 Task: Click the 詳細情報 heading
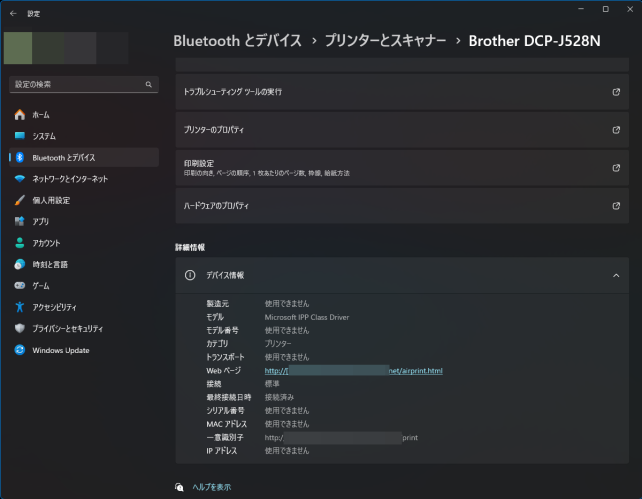[x=190, y=247]
